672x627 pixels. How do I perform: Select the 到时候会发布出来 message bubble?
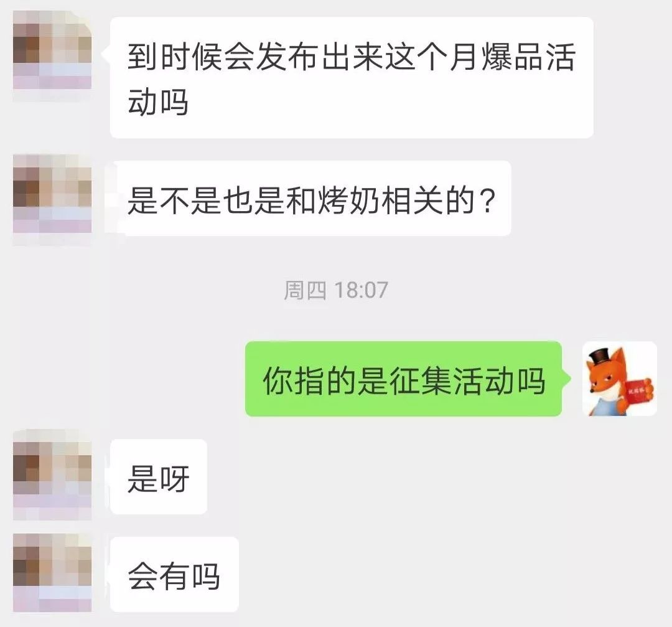(352, 77)
